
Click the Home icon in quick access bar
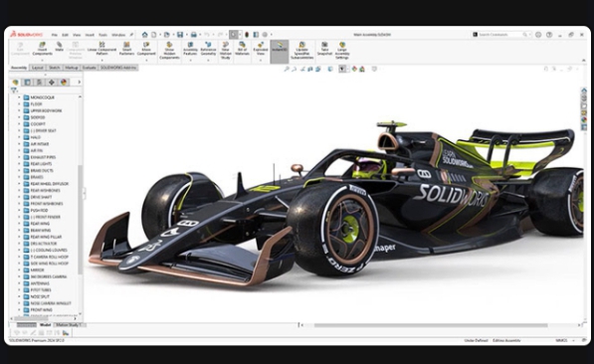(x=144, y=35)
